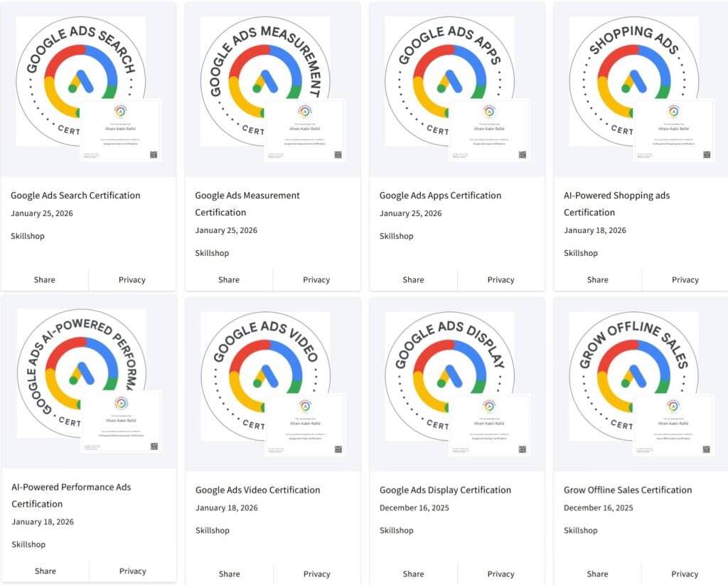Share the AI-Powered Performance Ads Certification
The height and width of the screenshot is (585, 728).
[45, 571]
